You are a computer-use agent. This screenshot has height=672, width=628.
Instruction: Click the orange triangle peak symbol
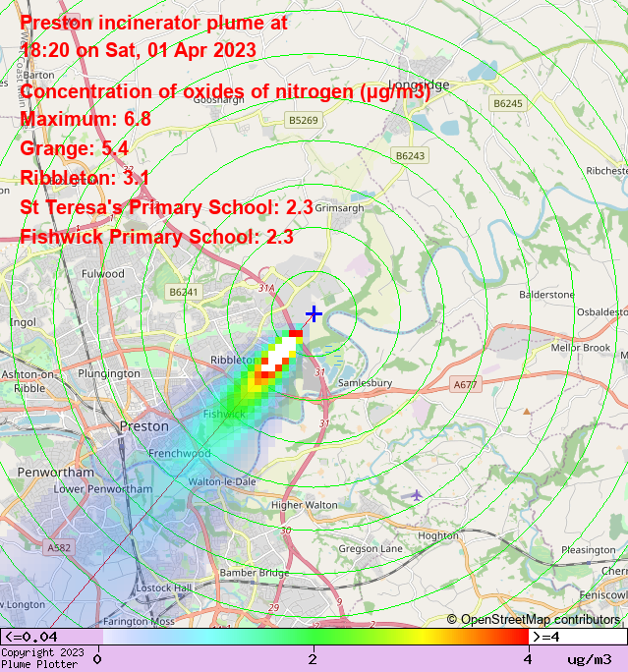[x=527, y=412]
